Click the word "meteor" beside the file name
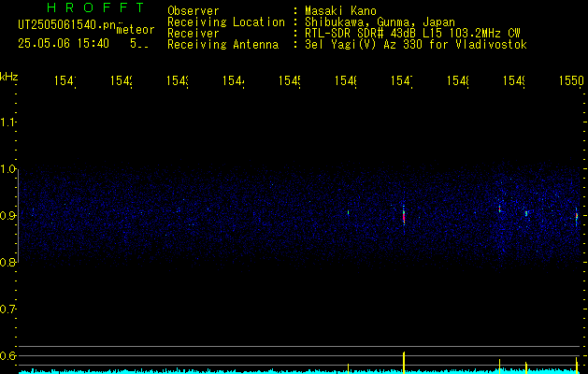The width and height of the screenshot is (588, 374). click(x=135, y=30)
